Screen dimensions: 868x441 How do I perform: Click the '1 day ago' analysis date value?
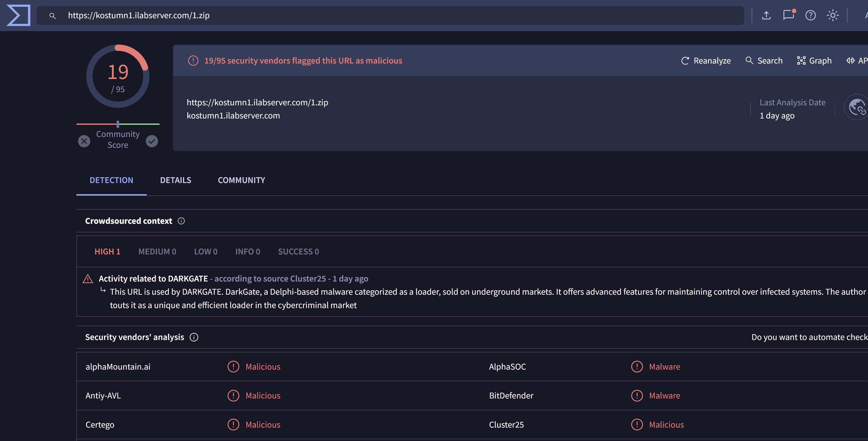(x=777, y=116)
